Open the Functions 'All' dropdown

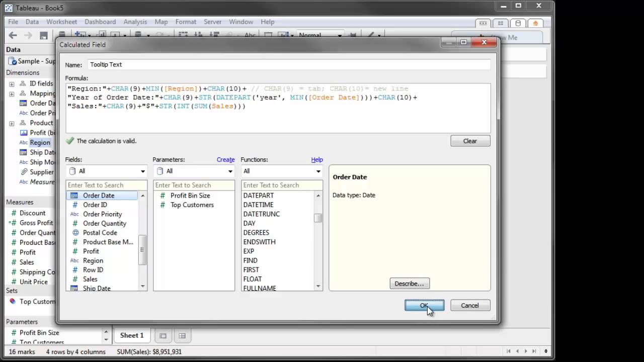(x=282, y=171)
